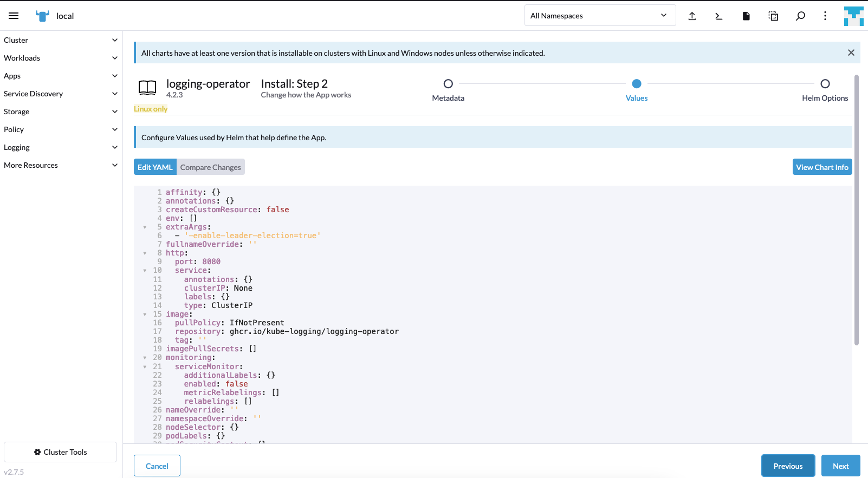Go back with the Previous button
The height and width of the screenshot is (478, 868).
pyautogui.click(x=788, y=466)
